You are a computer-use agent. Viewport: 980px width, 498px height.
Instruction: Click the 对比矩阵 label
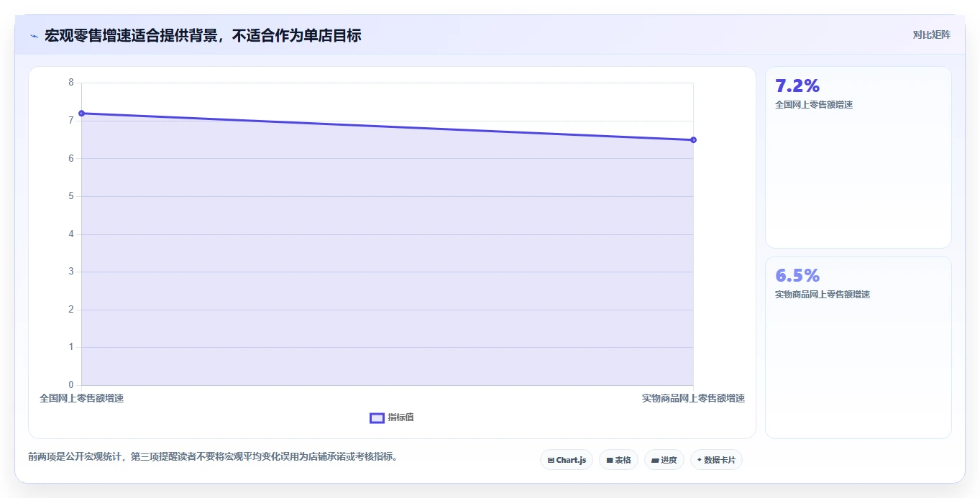[932, 34]
